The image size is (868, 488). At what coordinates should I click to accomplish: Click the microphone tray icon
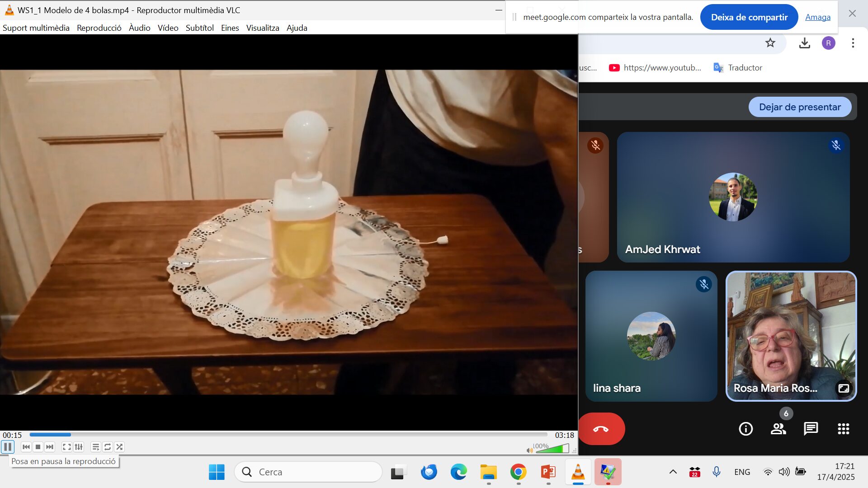click(716, 472)
